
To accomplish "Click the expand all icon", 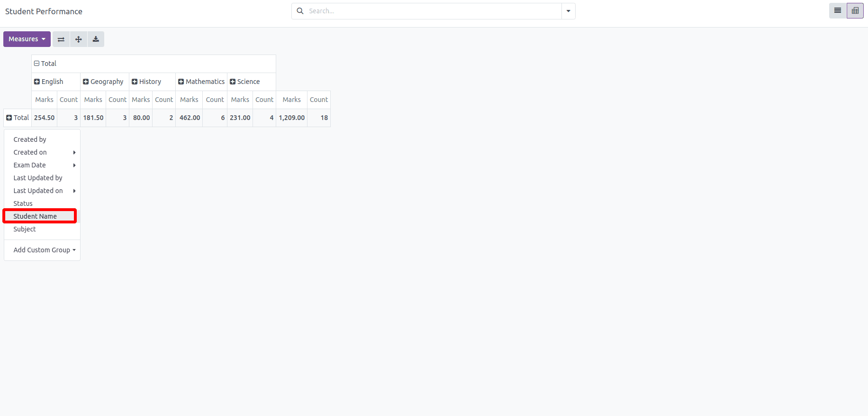I will click(79, 39).
